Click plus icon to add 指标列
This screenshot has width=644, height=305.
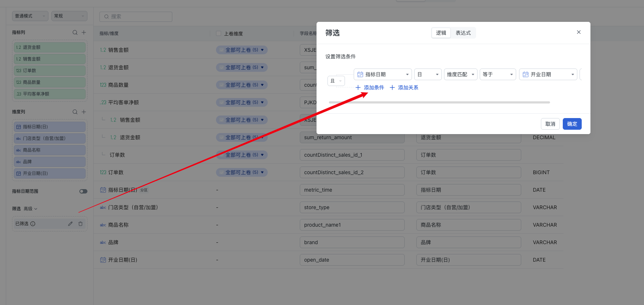(x=84, y=32)
